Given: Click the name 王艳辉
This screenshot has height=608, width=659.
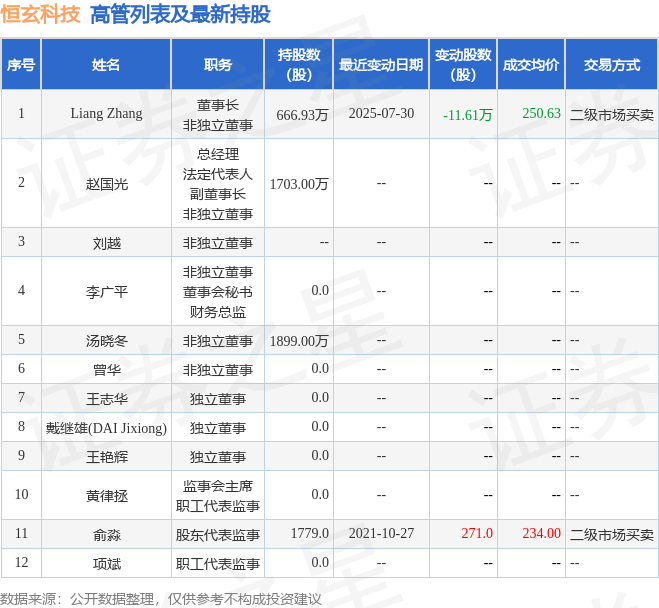Looking at the screenshot, I should coord(107,457).
